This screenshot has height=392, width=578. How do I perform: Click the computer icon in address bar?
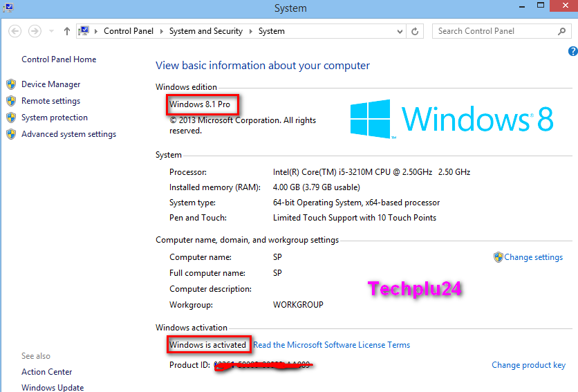coord(84,30)
